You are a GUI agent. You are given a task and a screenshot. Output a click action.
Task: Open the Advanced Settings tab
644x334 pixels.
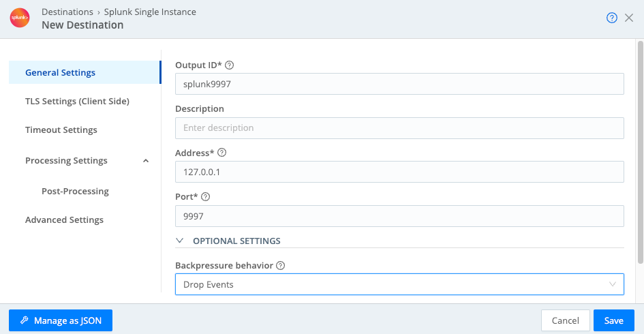64,219
